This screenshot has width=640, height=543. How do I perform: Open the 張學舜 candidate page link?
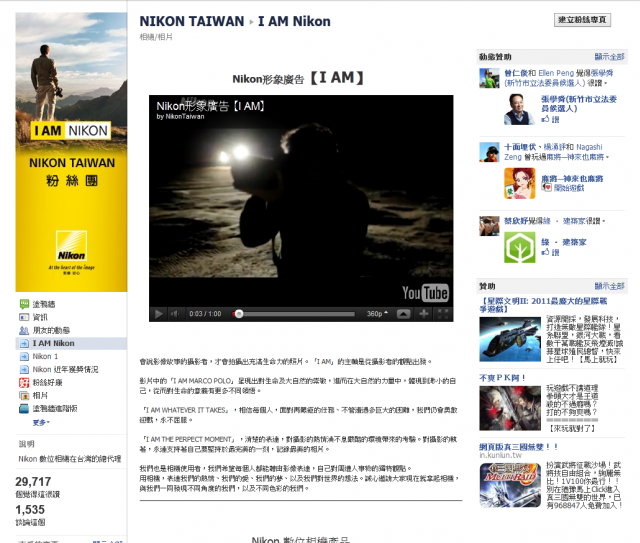pyautogui.click(x=579, y=104)
